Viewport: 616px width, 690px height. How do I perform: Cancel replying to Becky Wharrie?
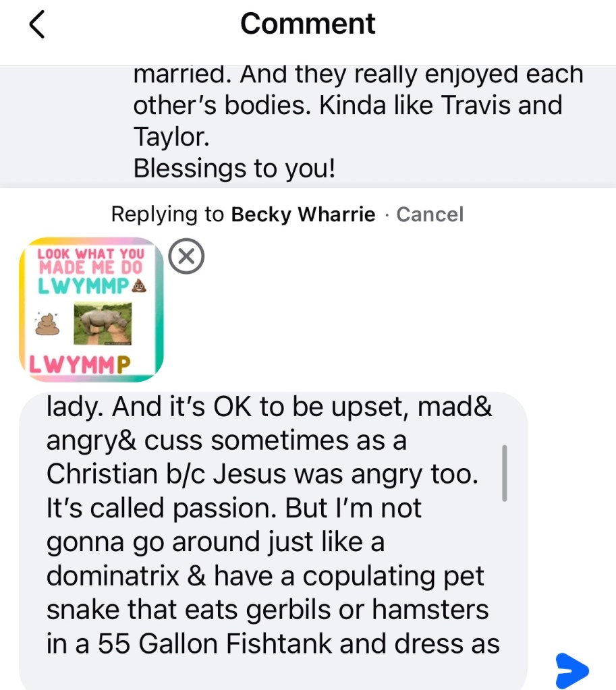430,214
